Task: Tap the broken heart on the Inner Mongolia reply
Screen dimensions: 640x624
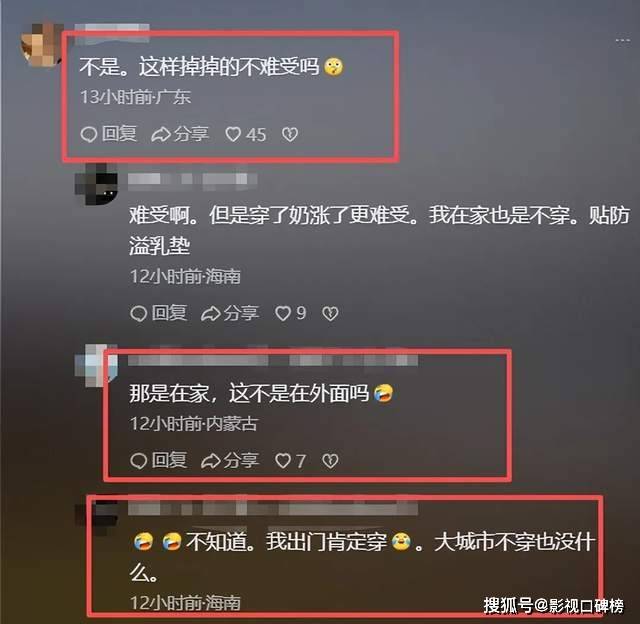Action: [330, 461]
